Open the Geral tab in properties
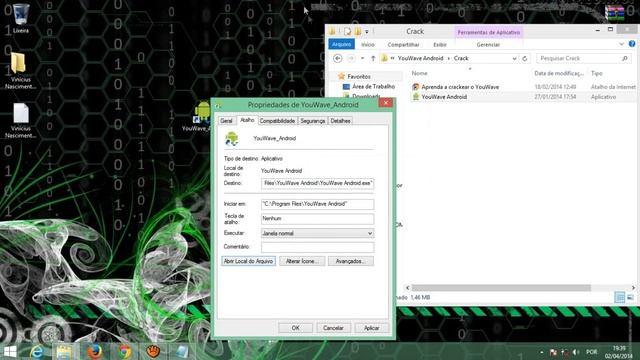 226,121
